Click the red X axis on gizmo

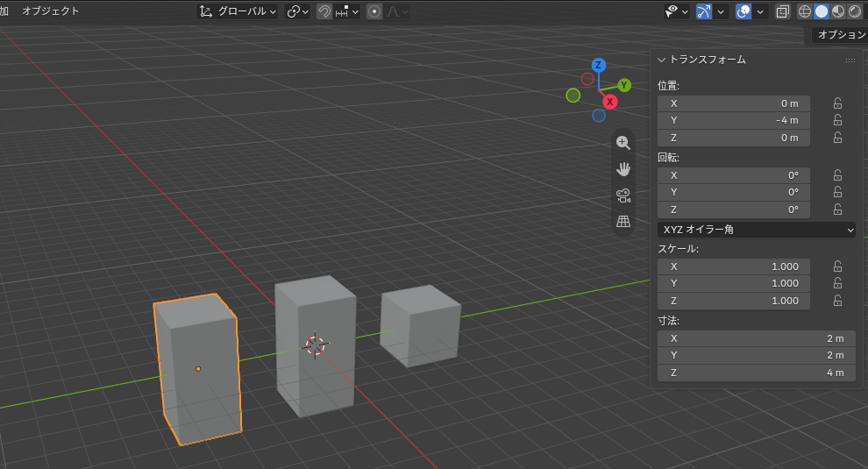click(609, 102)
